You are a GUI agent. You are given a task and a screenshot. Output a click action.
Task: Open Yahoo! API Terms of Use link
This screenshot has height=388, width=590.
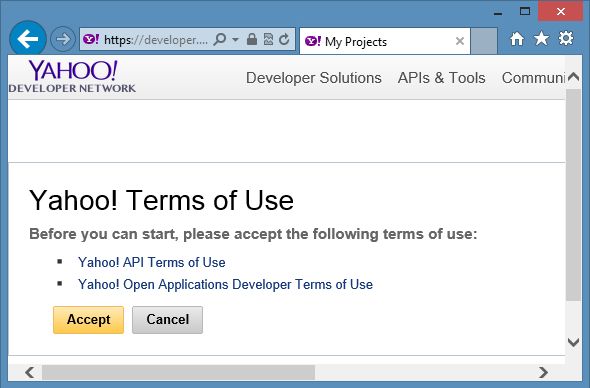tap(152, 262)
